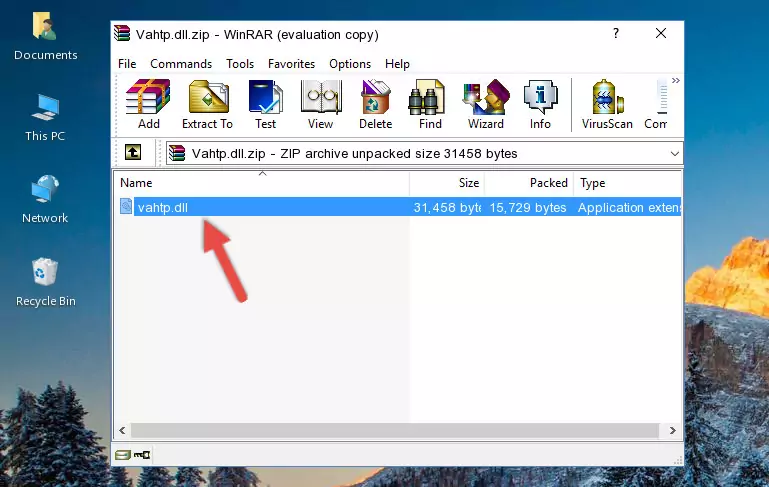Open the Options menu
This screenshot has height=487, width=769.
point(350,64)
